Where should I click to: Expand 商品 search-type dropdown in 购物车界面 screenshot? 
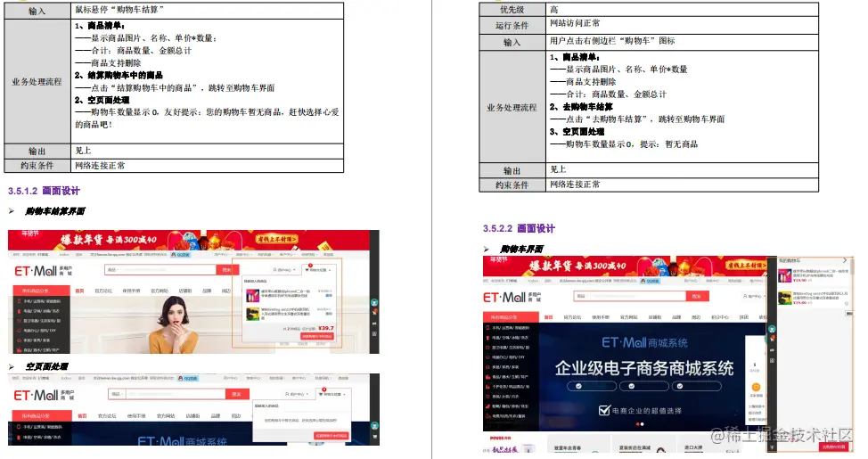click(581, 296)
